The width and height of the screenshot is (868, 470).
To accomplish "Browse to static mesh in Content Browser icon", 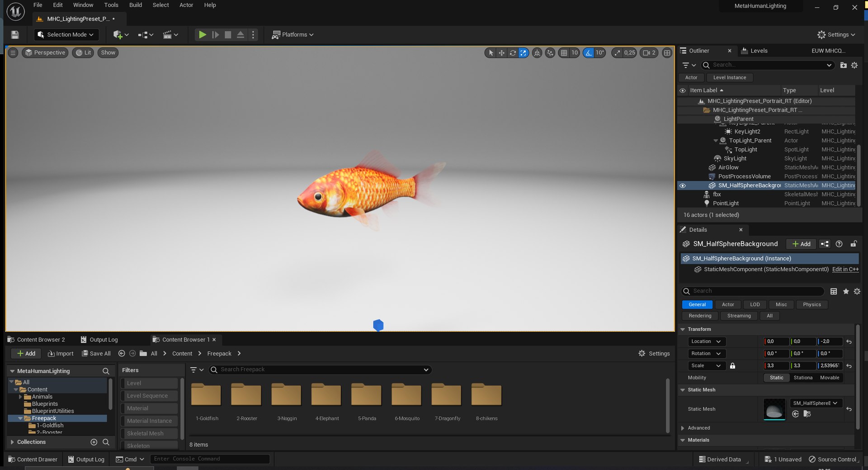I will point(807,414).
